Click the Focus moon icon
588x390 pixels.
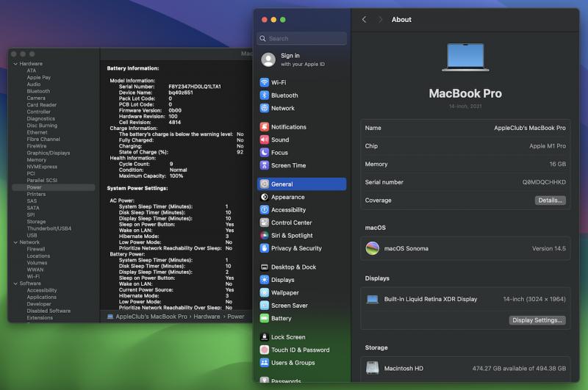coord(265,153)
